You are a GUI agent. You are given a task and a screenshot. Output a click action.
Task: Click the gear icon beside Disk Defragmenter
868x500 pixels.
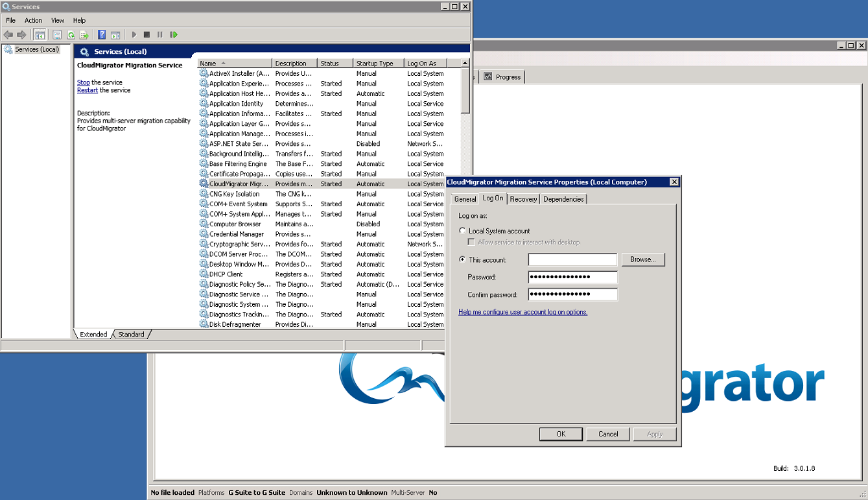tap(204, 324)
